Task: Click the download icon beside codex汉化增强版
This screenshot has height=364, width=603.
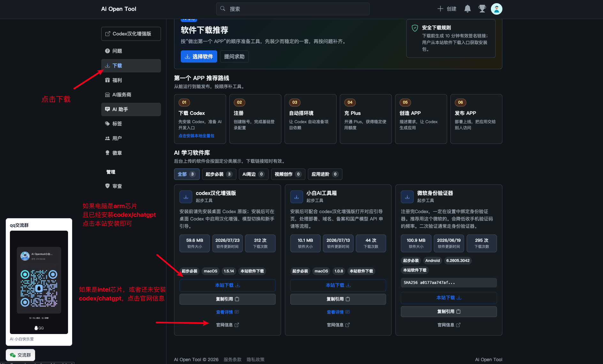Action: click(x=186, y=197)
